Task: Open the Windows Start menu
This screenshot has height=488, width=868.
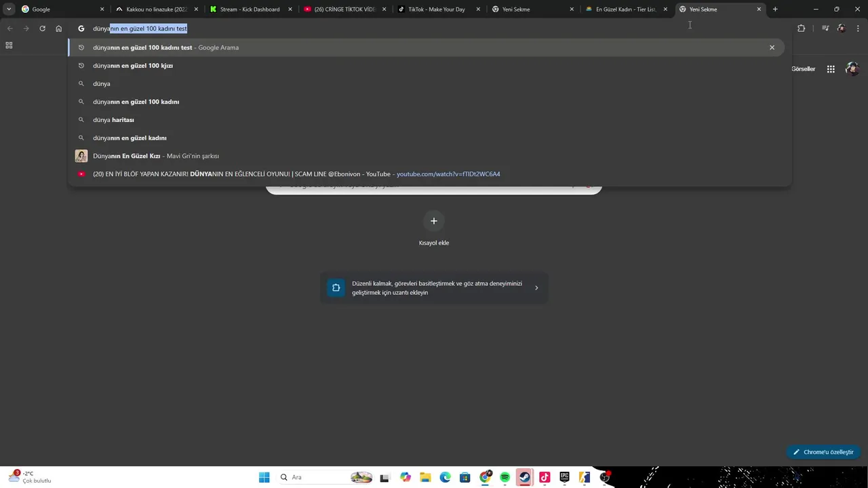Action: tap(264, 477)
